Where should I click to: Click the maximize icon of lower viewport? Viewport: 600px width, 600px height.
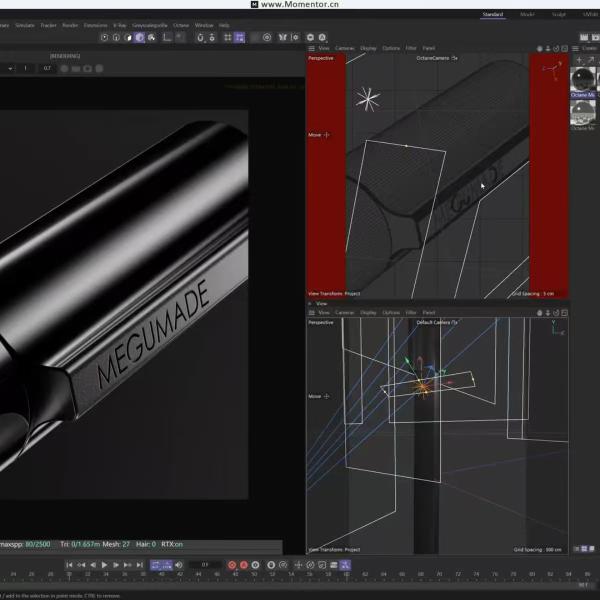[x=564, y=313]
